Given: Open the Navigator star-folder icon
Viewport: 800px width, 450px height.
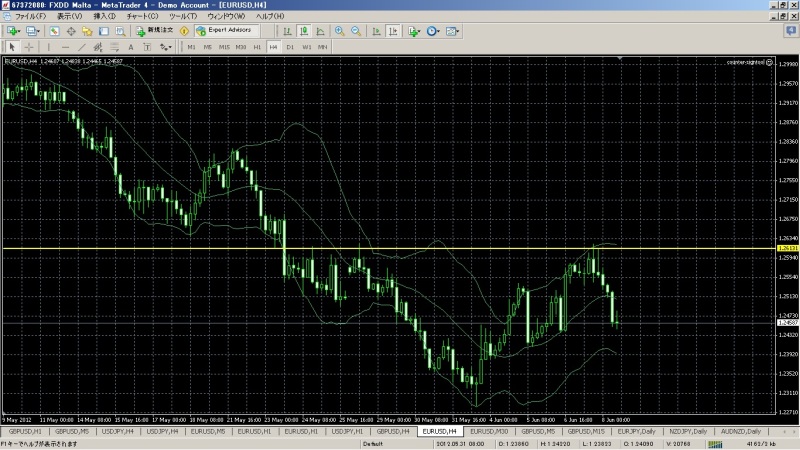Looking at the screenshot, I should [87, 31].
